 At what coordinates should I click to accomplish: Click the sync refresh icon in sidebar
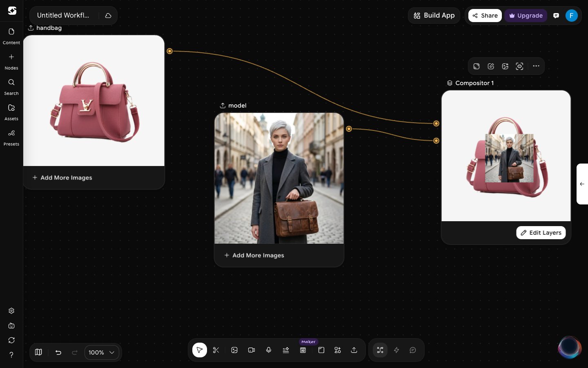click(x=11, y=340)
